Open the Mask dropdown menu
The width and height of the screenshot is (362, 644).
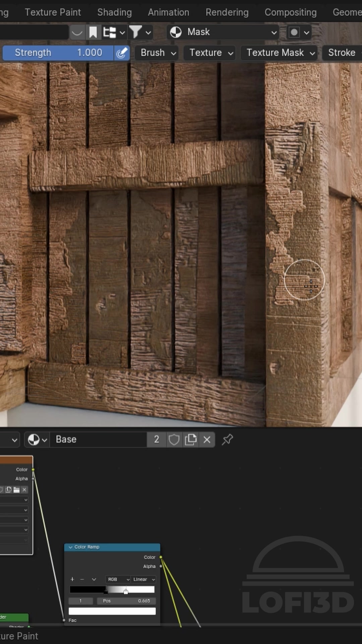[x=223, y=32]
